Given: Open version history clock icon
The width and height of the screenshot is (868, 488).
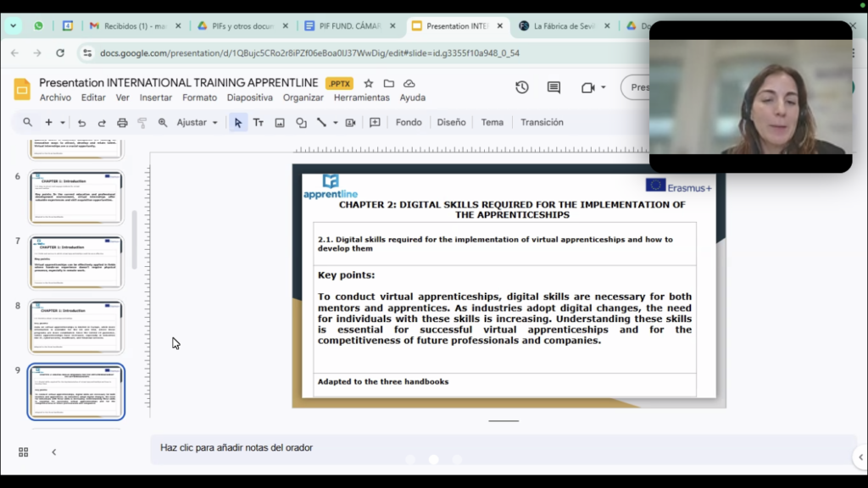Looking at the screenshot, I should [x=522, y=87].
